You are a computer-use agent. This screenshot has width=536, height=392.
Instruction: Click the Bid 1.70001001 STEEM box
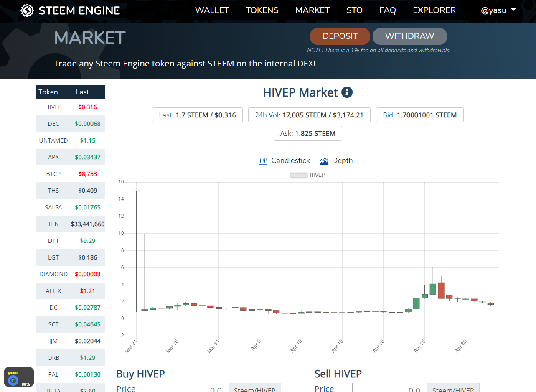(420, 115)
